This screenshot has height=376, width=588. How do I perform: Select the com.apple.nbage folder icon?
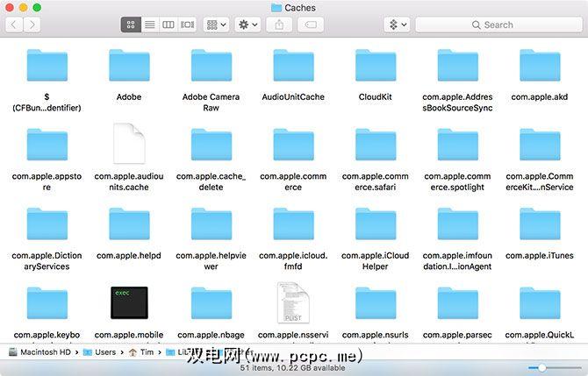[x=212, y=303]
